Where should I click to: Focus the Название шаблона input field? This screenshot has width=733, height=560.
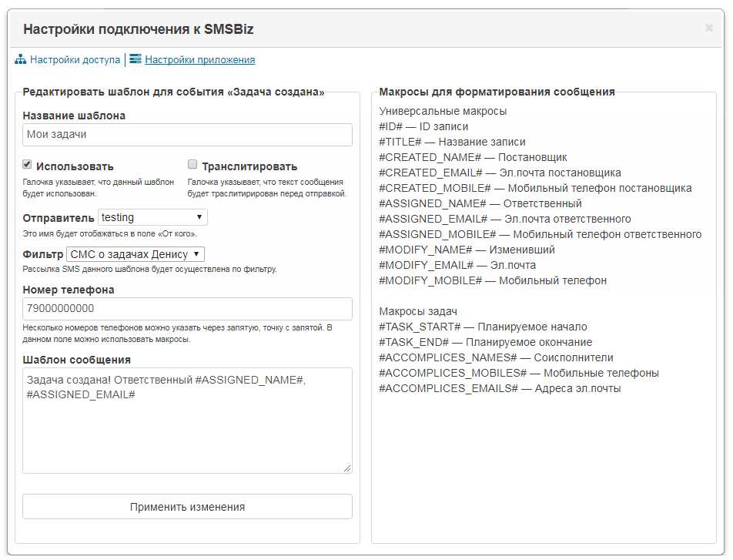[x=187, y=135]
